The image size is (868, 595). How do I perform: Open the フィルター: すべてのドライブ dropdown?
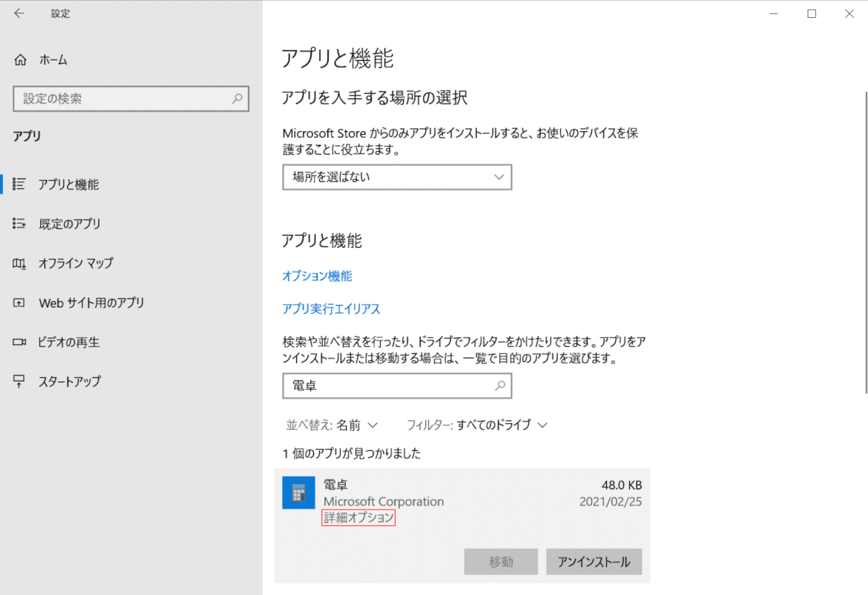[478, 425]
